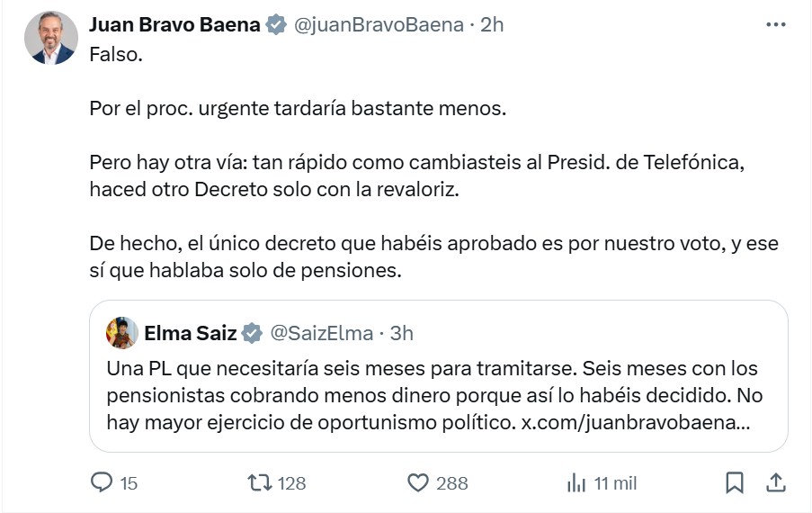
Task: Bookmark this tweet
Action: click(734, 483)
